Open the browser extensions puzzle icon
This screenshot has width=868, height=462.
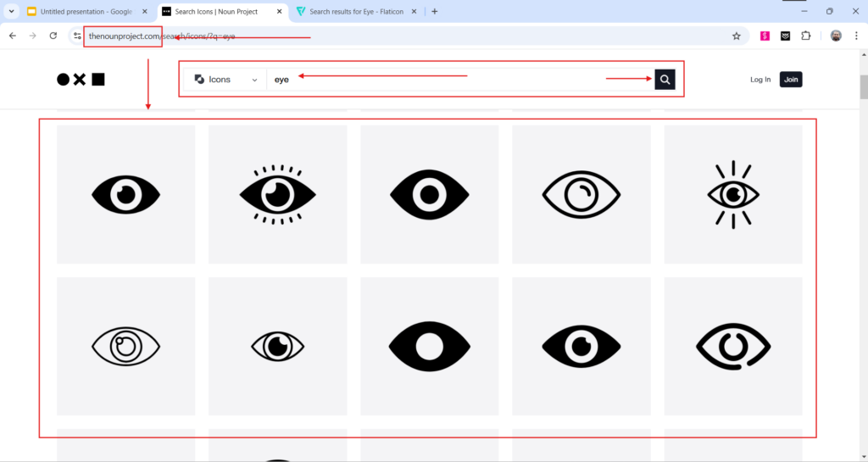[x=805, y=36]
